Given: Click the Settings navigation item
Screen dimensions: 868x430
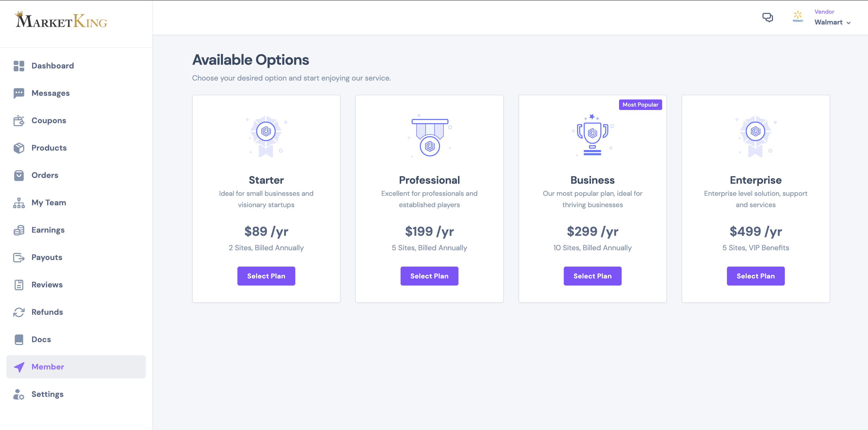Looking at the screenshot, I should coord(47,394).
